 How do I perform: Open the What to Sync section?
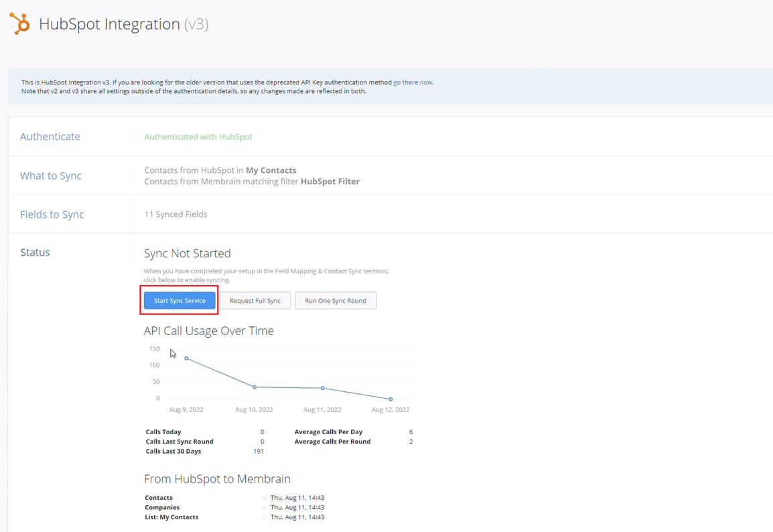(x=51, y=176)
